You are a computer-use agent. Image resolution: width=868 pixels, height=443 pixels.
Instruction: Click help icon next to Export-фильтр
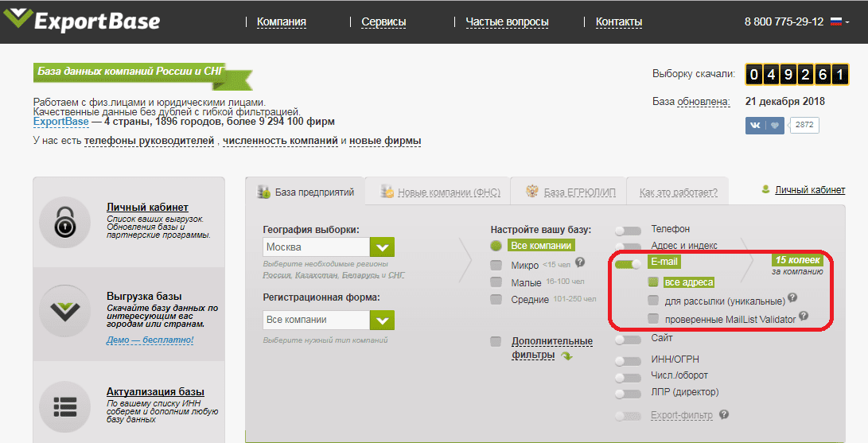coord(724,414)
